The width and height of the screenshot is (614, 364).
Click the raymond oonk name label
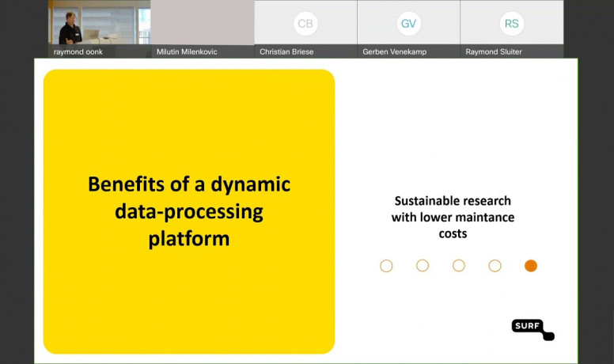(x=78, y=51)
